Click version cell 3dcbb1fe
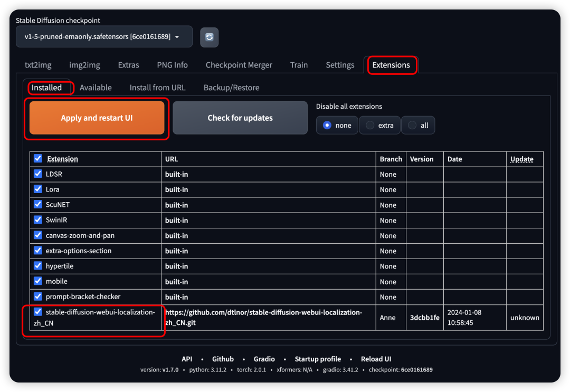This screenshot has height=392, width=570. click(x=424, y=318)
